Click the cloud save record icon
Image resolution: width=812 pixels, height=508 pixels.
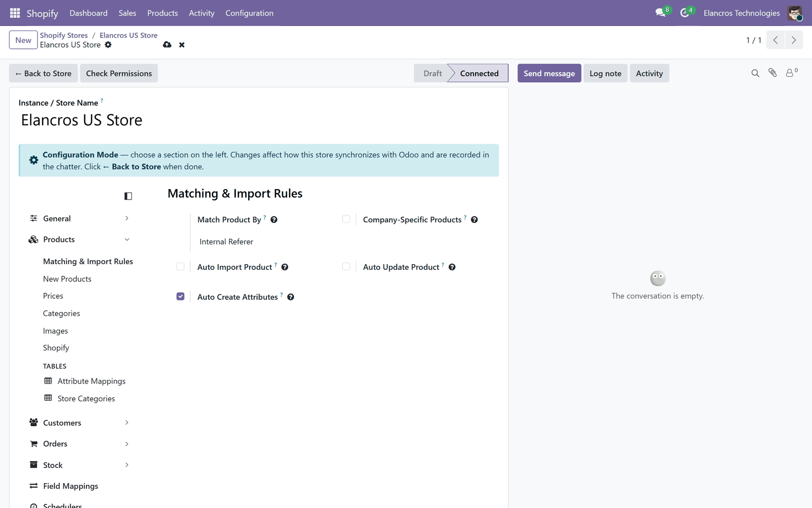(x=167, y=45)
